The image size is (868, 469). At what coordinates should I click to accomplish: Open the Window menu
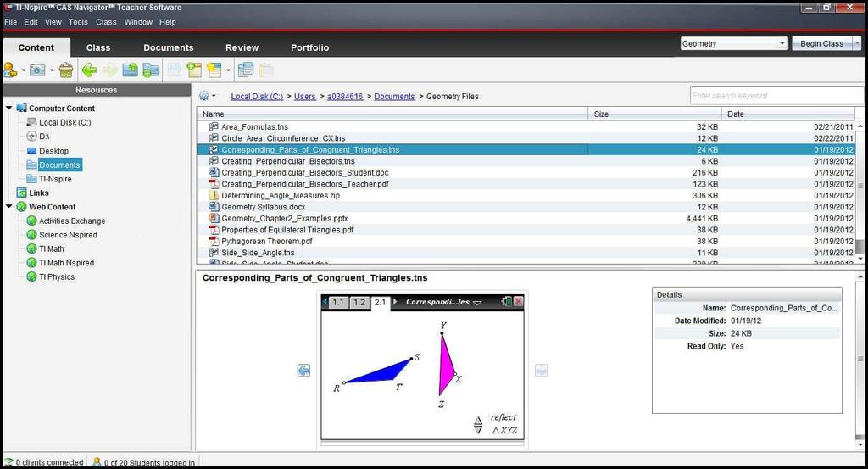click(x=138, y=22)
